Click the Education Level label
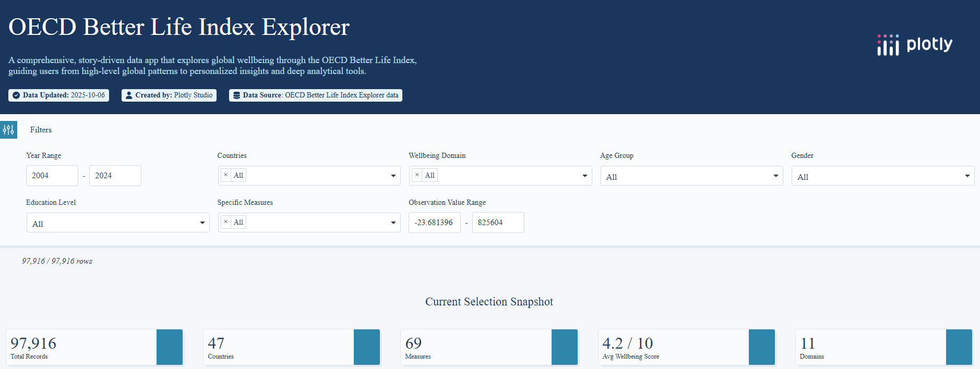This screenshot has height=369, width=980. coord(51,202)
